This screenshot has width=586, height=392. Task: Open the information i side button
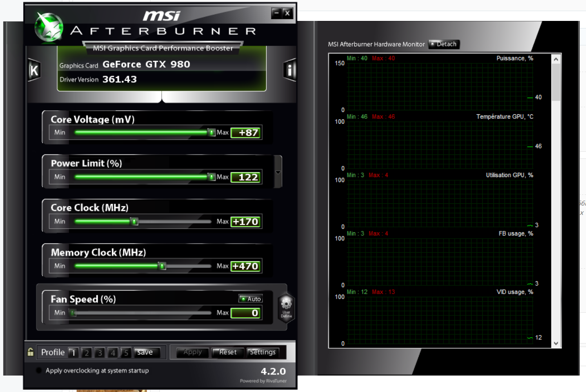(290, 70)
